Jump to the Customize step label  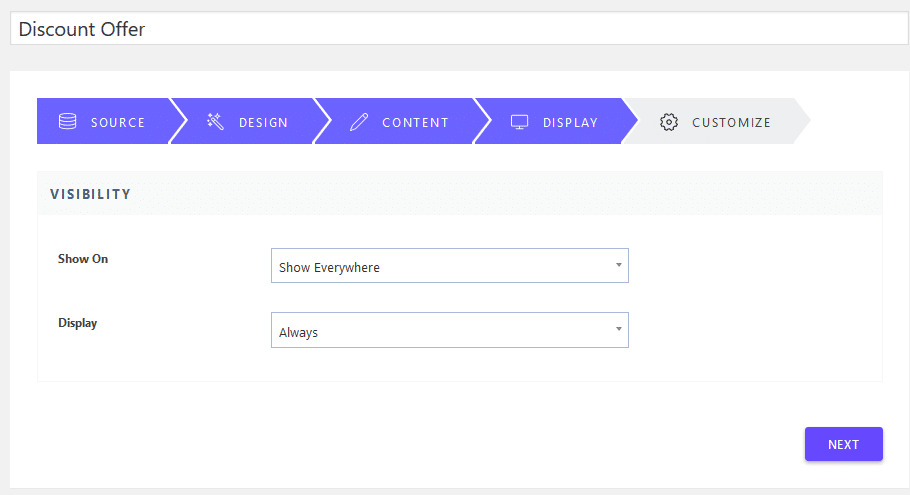coord(731,123)
